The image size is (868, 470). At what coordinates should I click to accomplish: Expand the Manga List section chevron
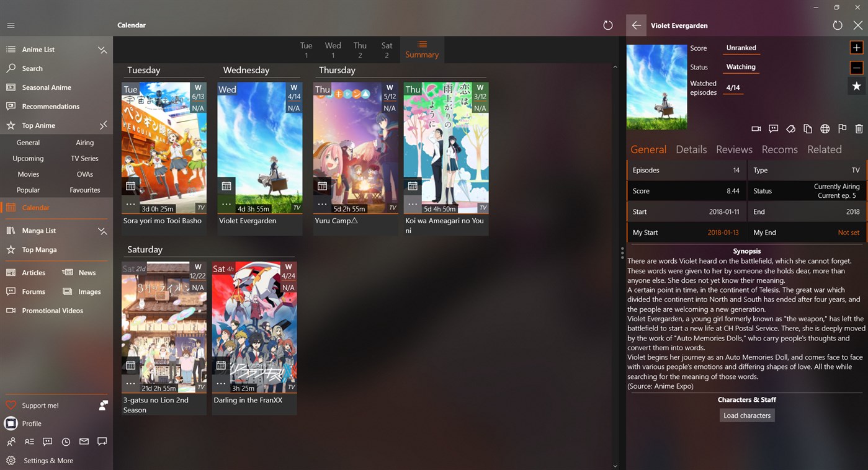point(102,231)
